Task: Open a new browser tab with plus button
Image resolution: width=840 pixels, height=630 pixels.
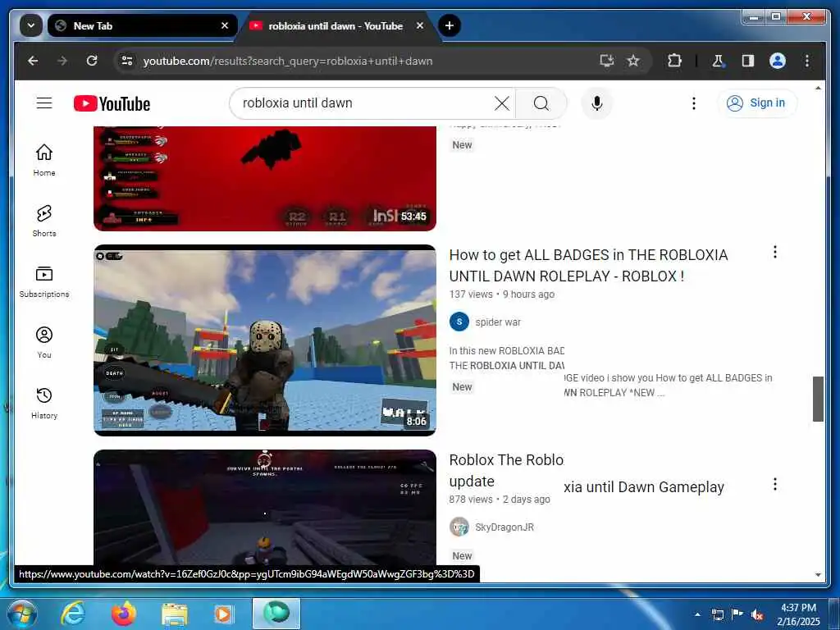Action: pos(449,25)
